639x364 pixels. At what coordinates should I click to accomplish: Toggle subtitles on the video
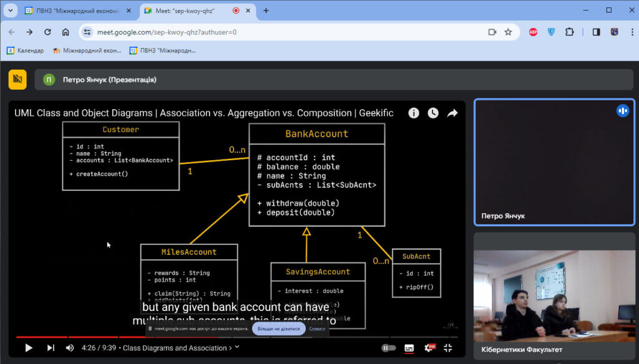(409, 348)
